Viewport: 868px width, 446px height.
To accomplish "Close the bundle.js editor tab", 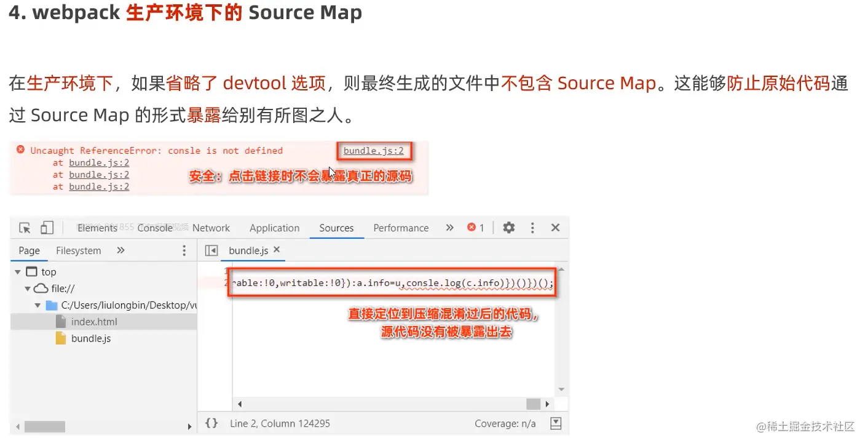I will tap(277, 250).
